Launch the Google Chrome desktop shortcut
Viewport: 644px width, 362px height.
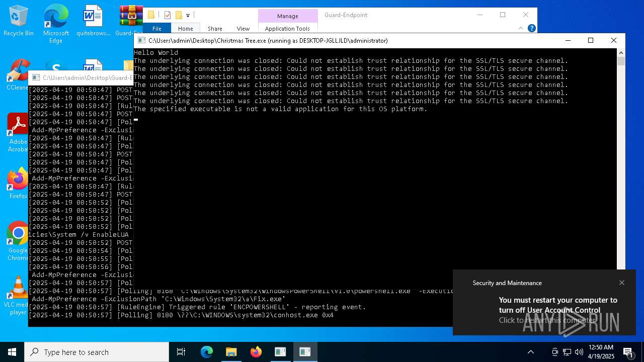(x=18, y=241)
